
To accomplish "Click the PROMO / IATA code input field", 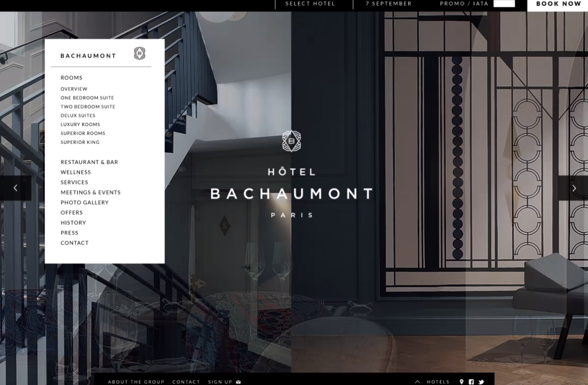I will 504,4.
